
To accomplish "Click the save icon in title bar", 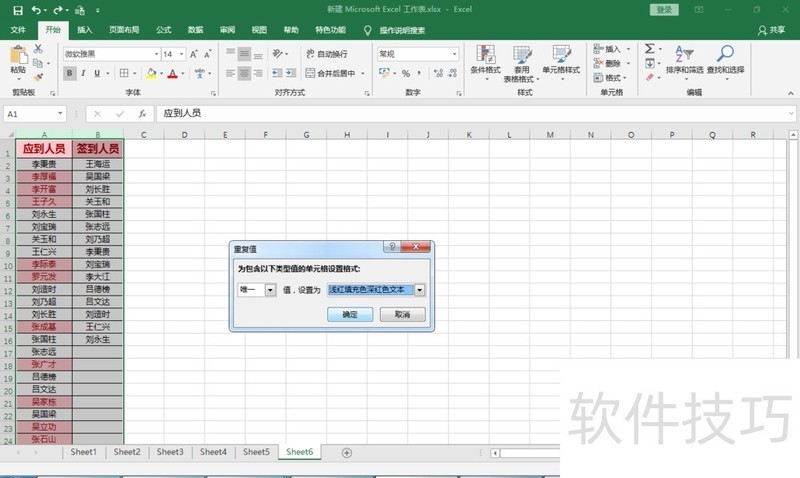I will pos(17,9).
